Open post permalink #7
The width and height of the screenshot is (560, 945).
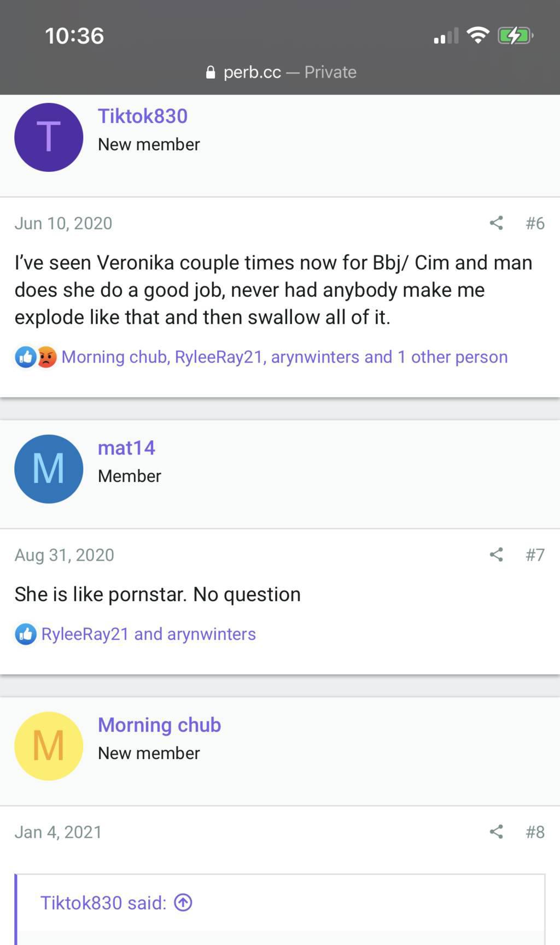point(535,555)
